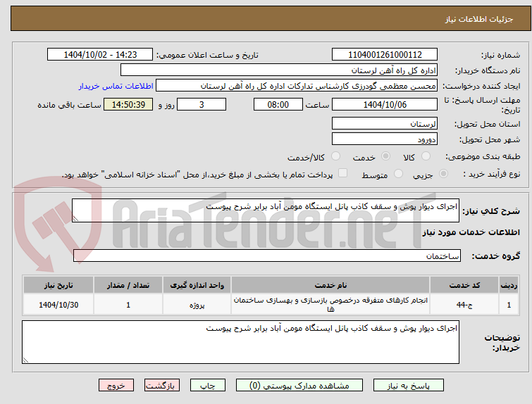The image size is (532, 404).
Task: Click the service name cell انجام کارهای متفرقه
Action: [x=330, y=305]
